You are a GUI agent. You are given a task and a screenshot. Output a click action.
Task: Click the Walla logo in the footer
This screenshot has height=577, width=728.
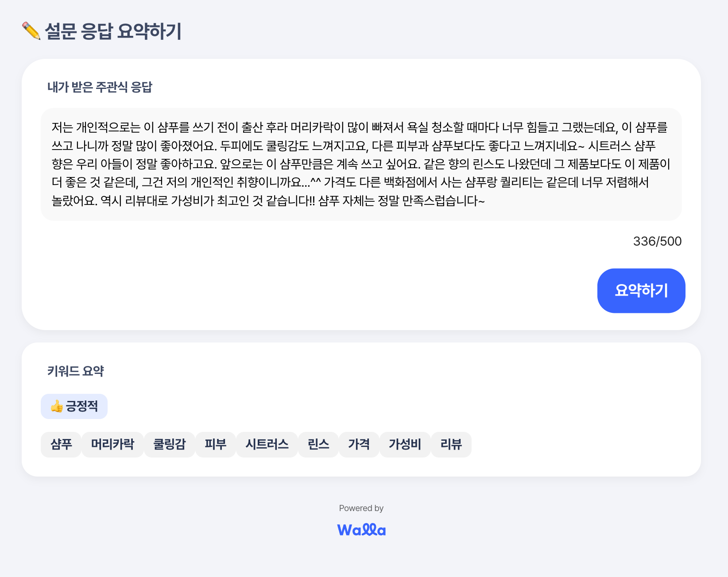point(361,530)
